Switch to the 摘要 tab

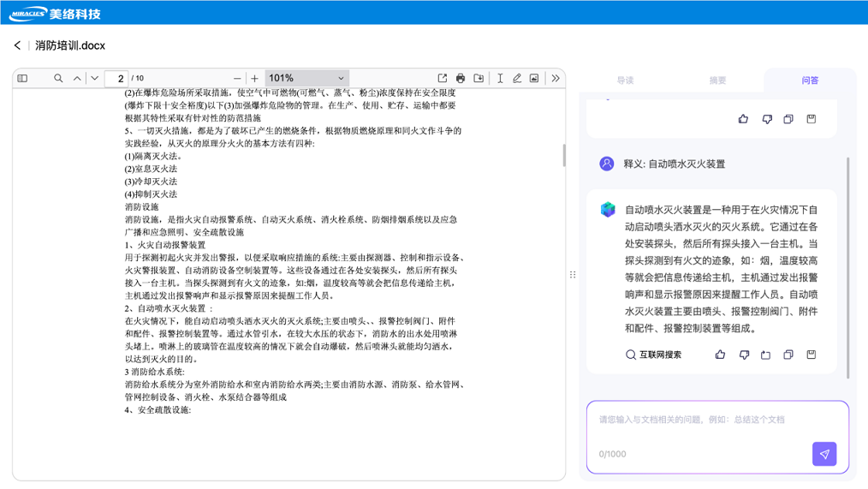(717, 81)
